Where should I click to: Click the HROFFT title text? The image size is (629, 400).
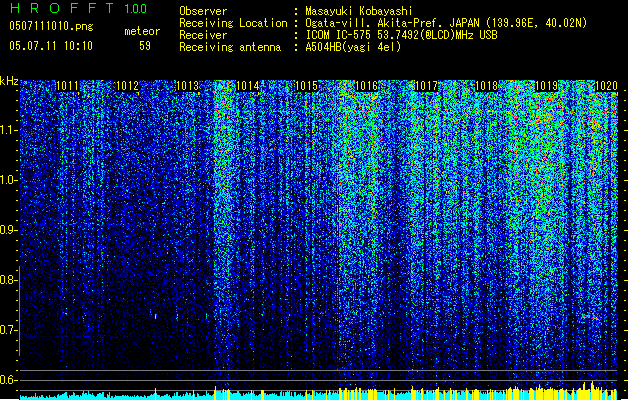pyautogui.click(x=62, y=8)
